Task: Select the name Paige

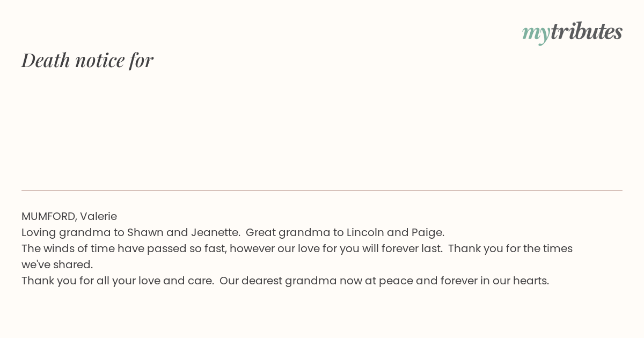Action: click(427, 233)
